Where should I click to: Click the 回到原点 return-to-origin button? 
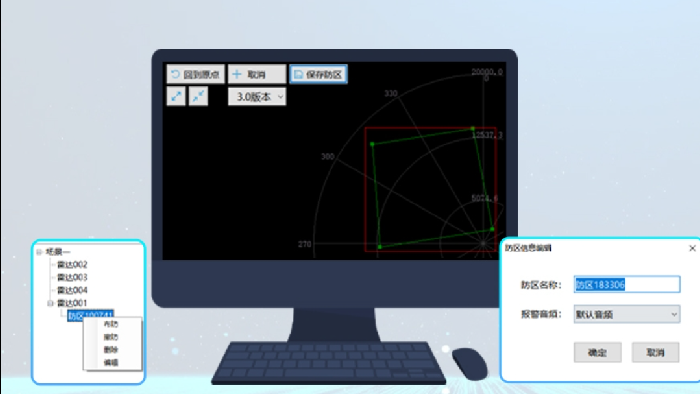coord(196,74)
